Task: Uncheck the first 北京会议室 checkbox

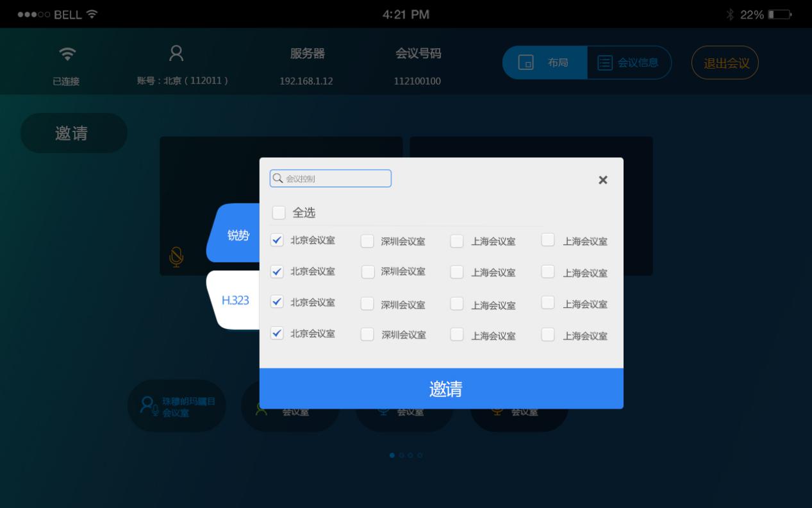Action: [276, 241]
